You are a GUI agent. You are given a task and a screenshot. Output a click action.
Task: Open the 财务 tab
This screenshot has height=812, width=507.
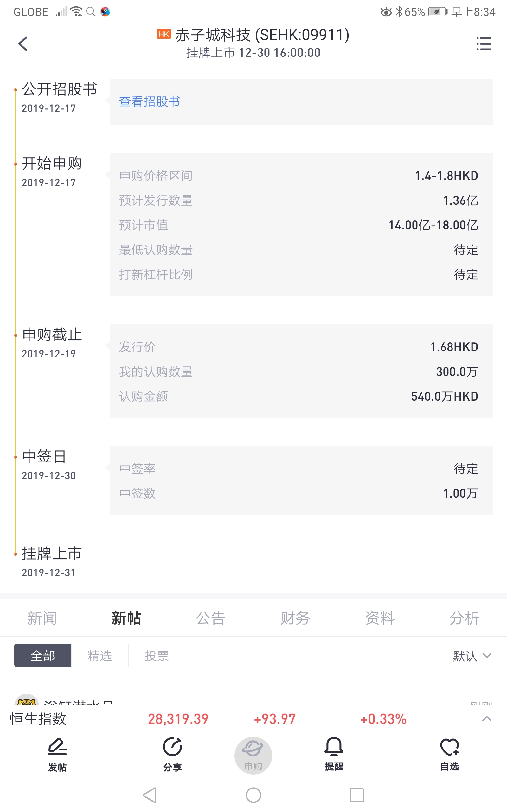295,618
